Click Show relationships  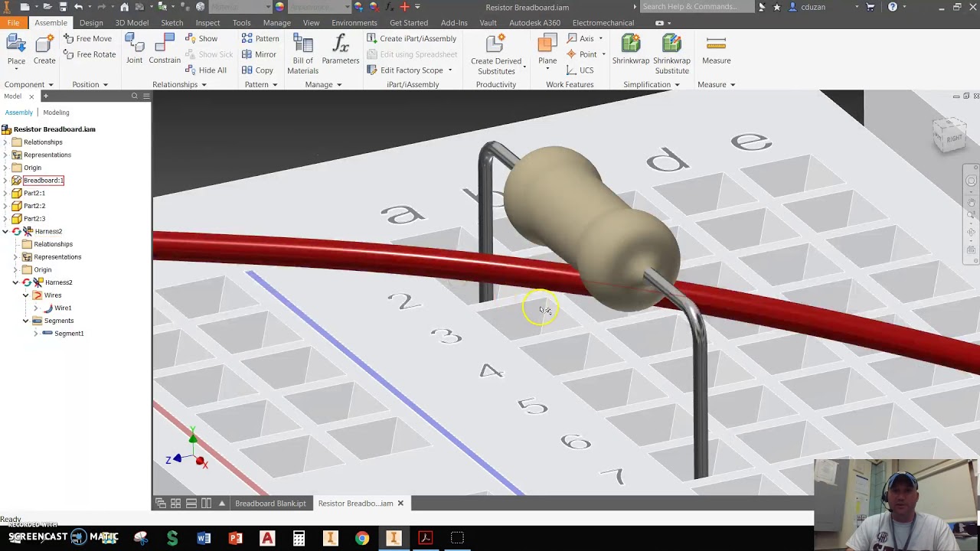pyautogui.click(x=201, y=38)
